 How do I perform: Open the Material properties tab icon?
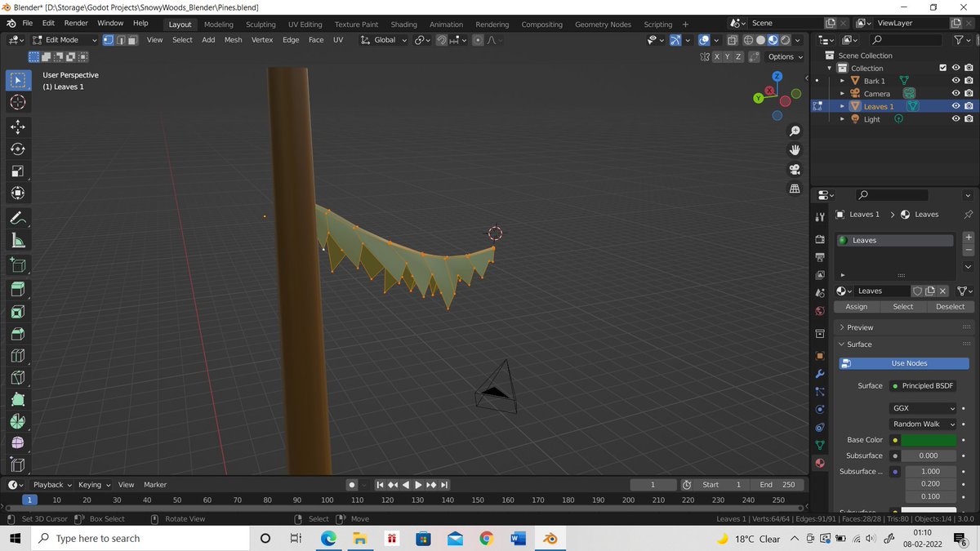(x=820, y=463)
